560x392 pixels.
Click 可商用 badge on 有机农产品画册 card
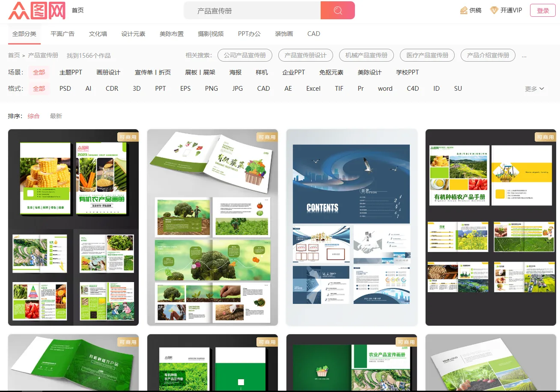tap(128, 137)
